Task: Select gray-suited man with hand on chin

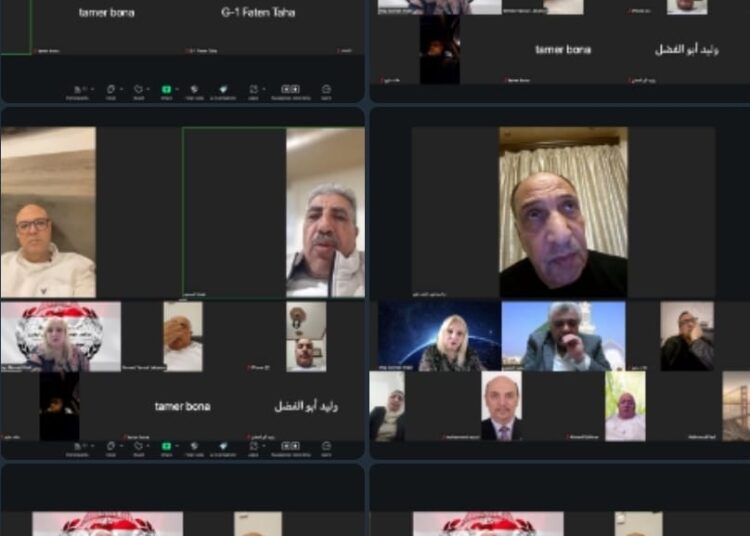Action: [563, 336]
